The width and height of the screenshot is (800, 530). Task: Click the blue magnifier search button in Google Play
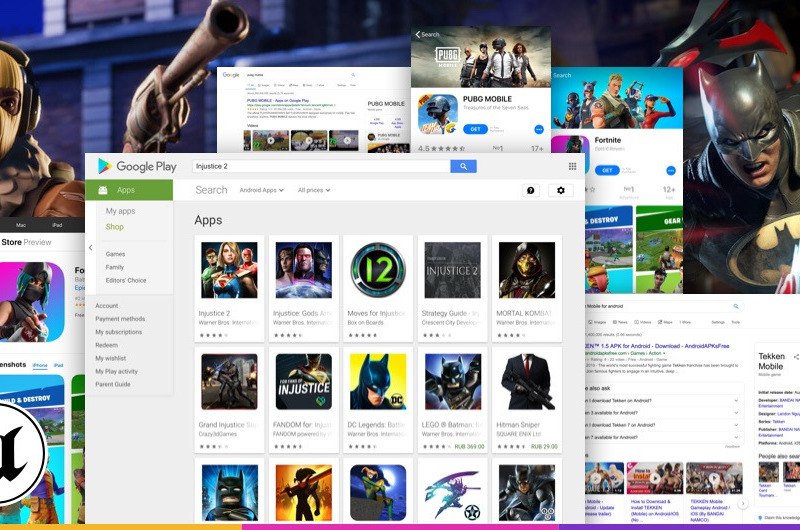tap(463, 166)
